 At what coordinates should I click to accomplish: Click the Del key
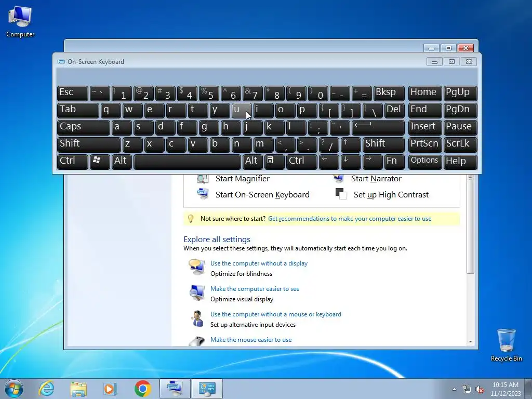click(394, 110)
